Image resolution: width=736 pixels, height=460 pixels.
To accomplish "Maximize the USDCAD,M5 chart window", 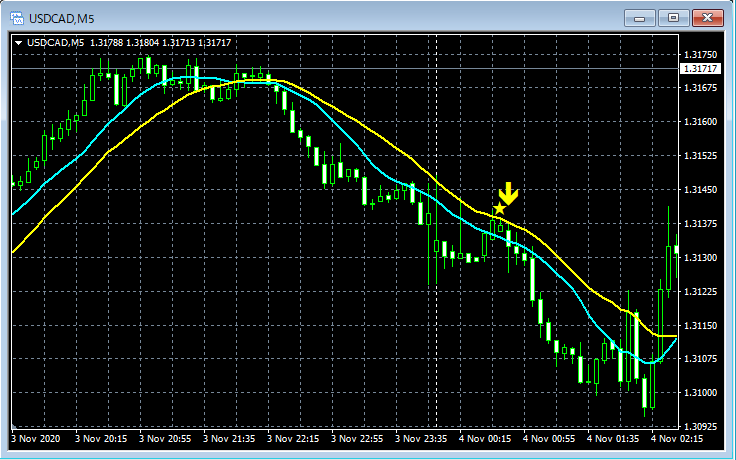I will click(673, 18).
